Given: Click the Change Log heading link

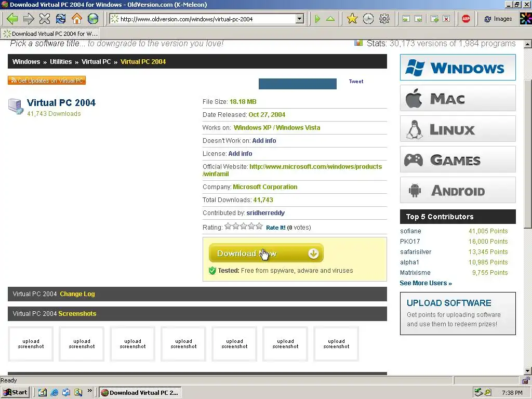Looking at the screenshot, I should click(x=77, y=294).
